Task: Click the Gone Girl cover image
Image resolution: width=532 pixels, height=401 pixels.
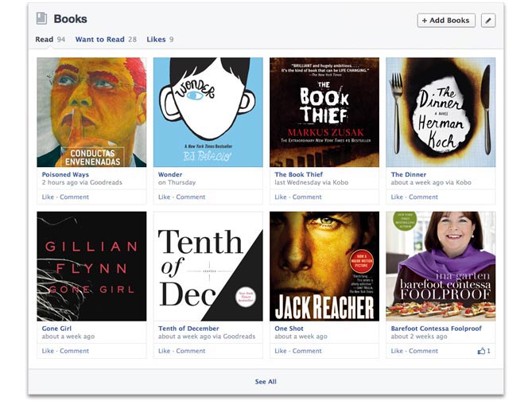Action: tap(91, 267)
